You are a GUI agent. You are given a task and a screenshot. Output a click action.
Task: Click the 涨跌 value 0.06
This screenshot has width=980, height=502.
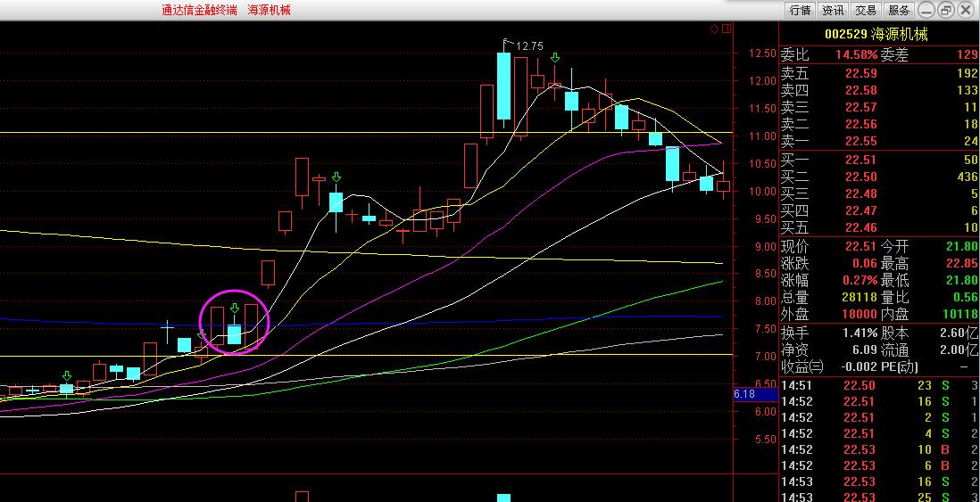coord(865,264)
